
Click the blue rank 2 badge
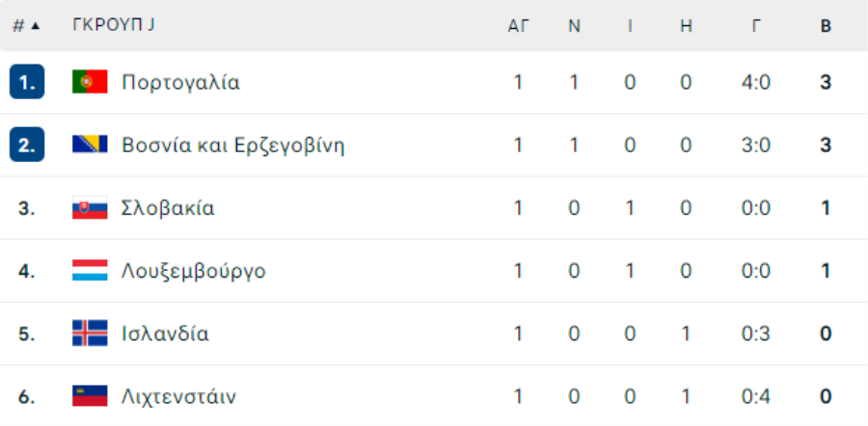(27, 145)
